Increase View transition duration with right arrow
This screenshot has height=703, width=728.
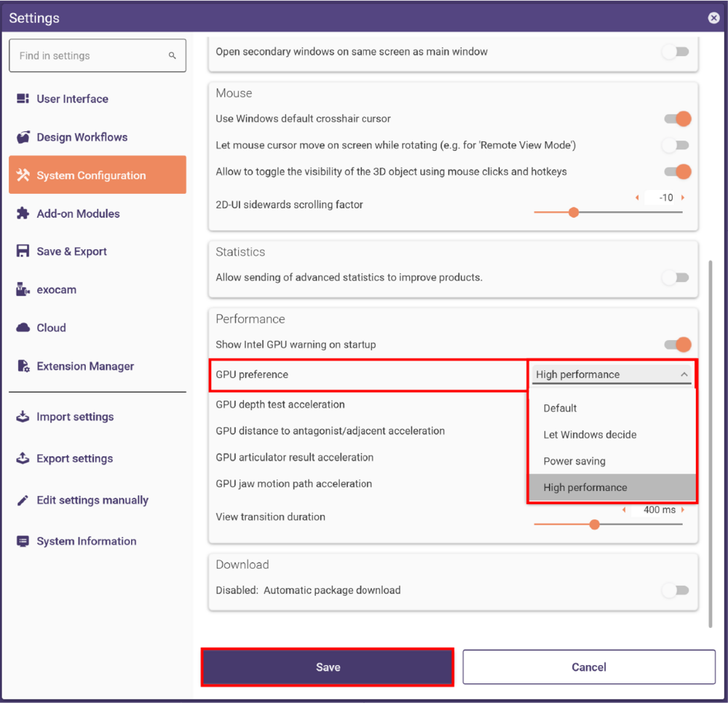pos(683,510)
